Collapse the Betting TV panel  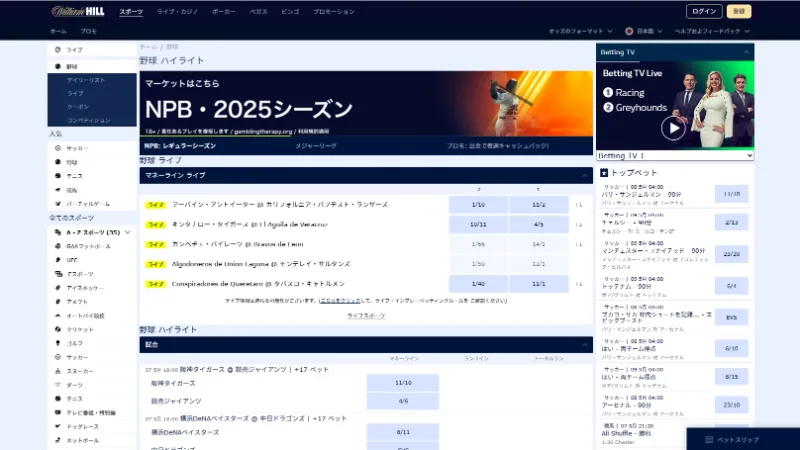(746, 52)
